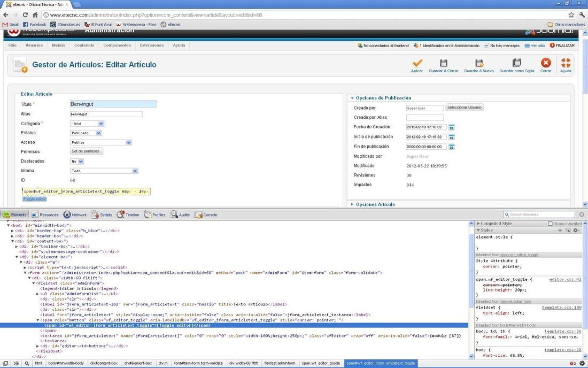
Task: Click the Alias input field
Action: 106,114
